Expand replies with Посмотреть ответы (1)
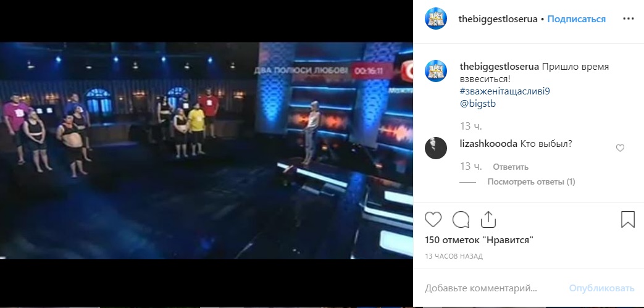 tap(531, 182)
